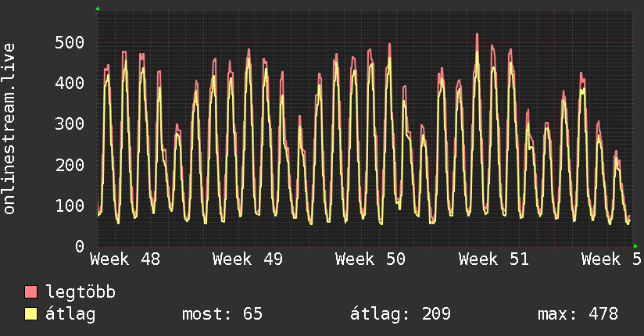
Task: Click the 400 y-axis label
Action: pos(70,83)
